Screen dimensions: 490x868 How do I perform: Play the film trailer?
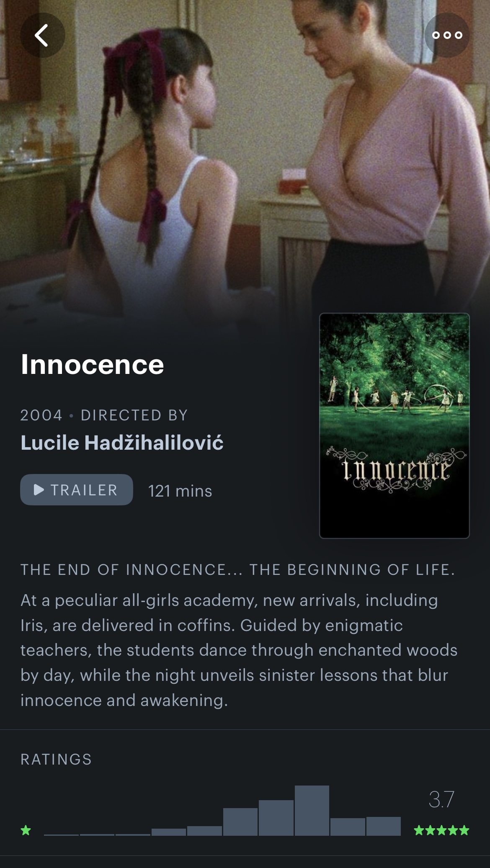(77, 489)
